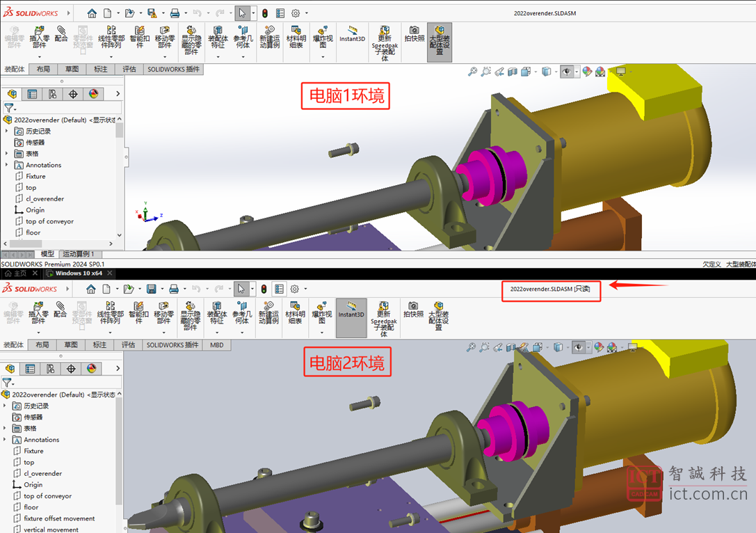Click 插入零部件 in the top window ribbon
The width and height of the screenshot is (756, 533).
(40, 38)
